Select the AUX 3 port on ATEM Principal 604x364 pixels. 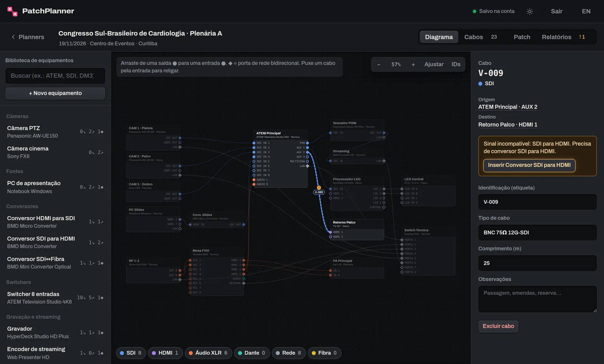[307, 157]
